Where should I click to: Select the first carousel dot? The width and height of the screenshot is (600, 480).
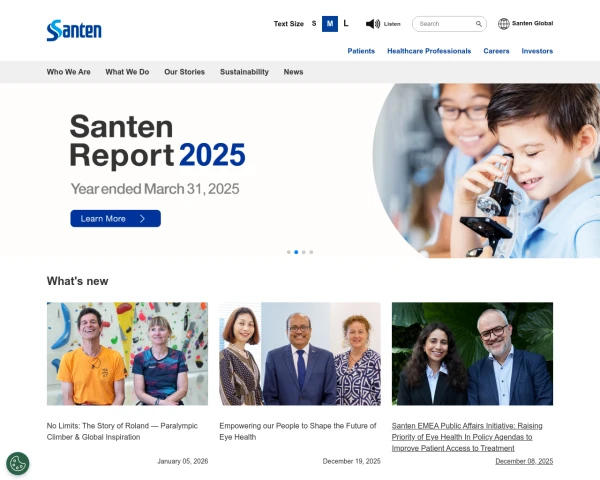point(289,252)
